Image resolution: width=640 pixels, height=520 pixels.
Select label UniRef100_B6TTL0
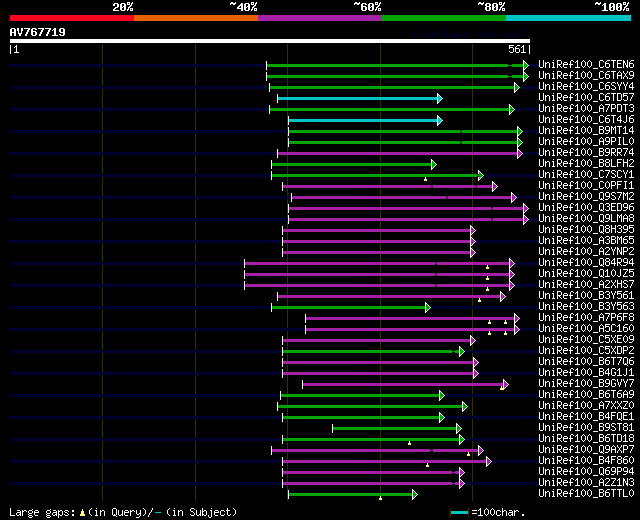click(586, 494)
